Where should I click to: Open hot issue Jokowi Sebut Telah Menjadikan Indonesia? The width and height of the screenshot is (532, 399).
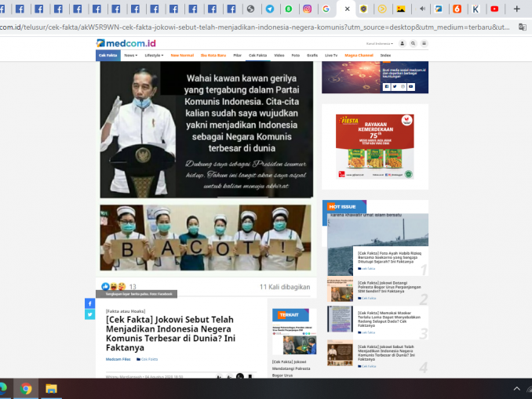(386, 353)
